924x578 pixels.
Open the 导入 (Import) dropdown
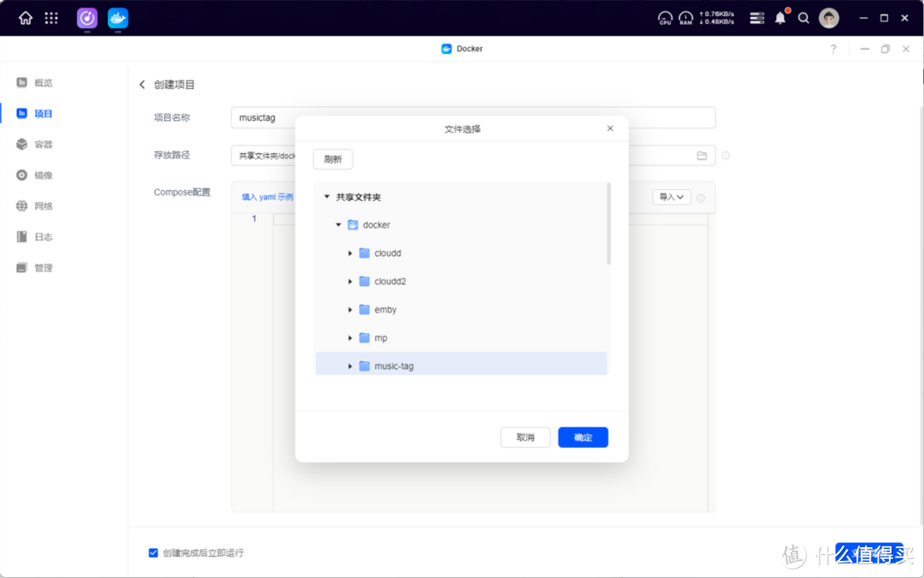pos(672,196)
